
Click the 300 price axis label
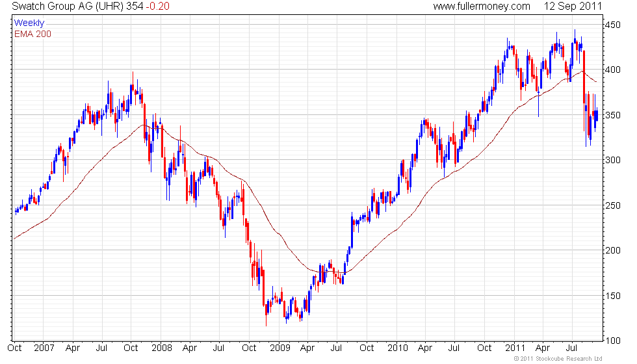(x=612, y=160)
